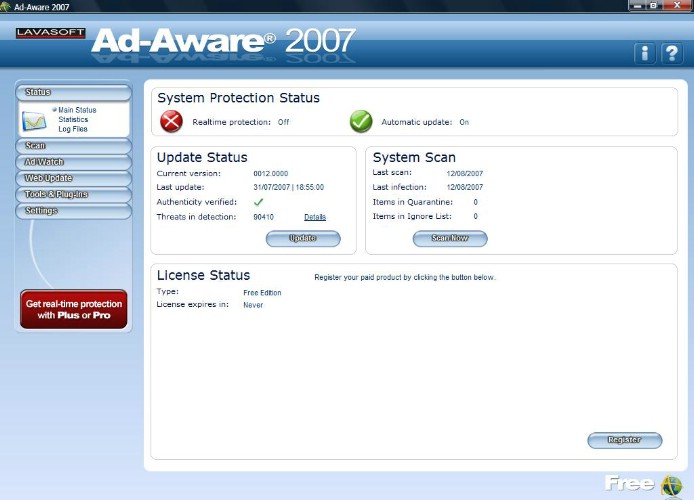Click the green automatic update check icon

click(361, 122)
